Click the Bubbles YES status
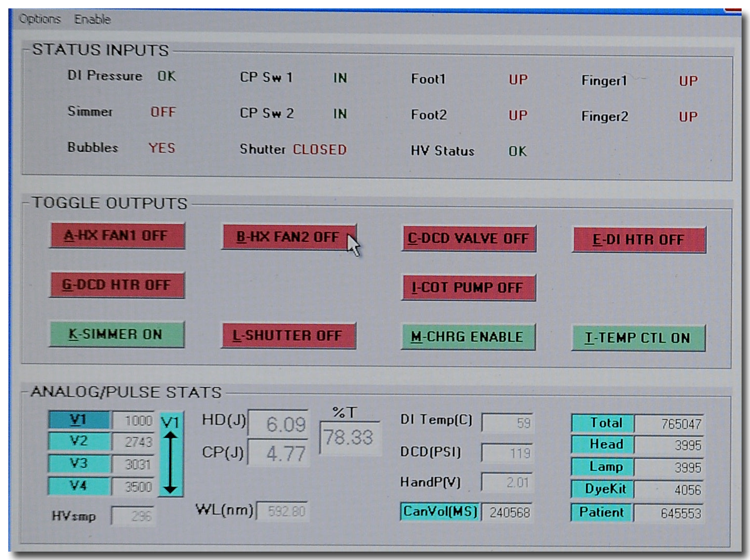The image size is (750, 560). [x=162, y=148]
